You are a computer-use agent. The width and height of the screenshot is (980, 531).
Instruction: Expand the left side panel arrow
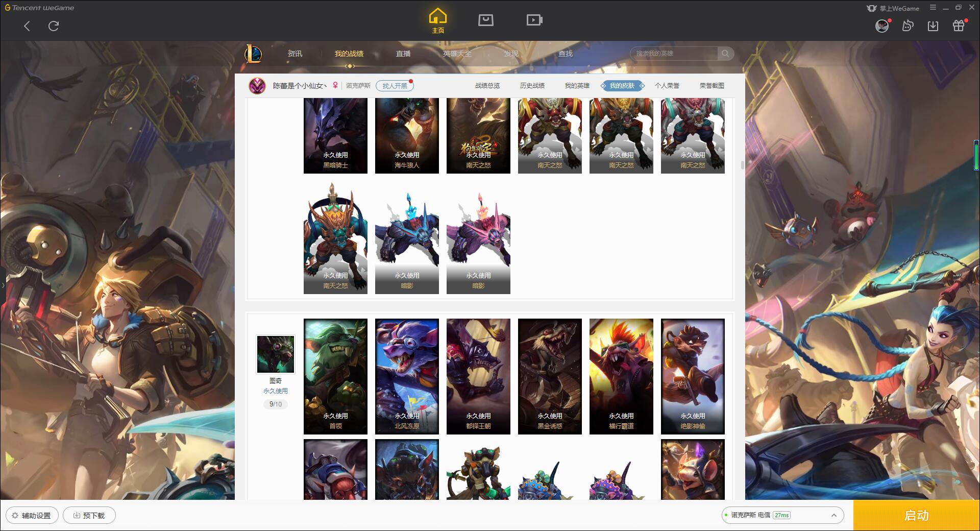pyautogui.click(x=3, y=285)
